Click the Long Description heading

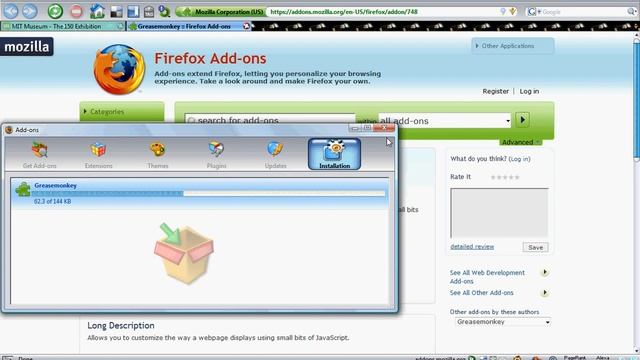121,325
